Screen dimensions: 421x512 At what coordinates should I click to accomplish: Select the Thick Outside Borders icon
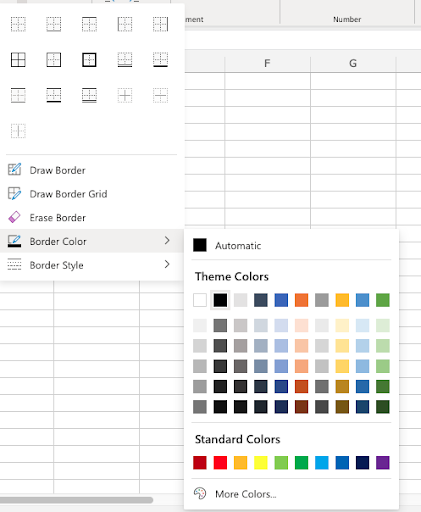pyautogui.click(x=89, y=60)
